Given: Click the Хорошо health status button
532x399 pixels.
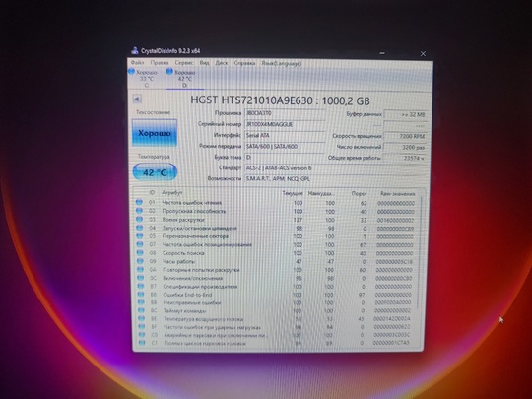Looking at the screenshot, I should click(x=155, y=133).
